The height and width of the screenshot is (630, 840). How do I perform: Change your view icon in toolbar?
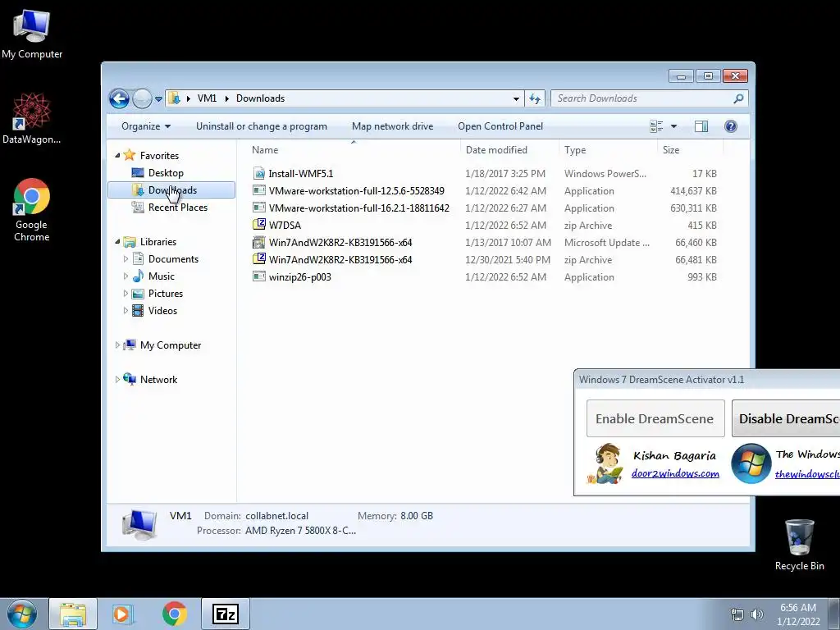coord(656,126)
